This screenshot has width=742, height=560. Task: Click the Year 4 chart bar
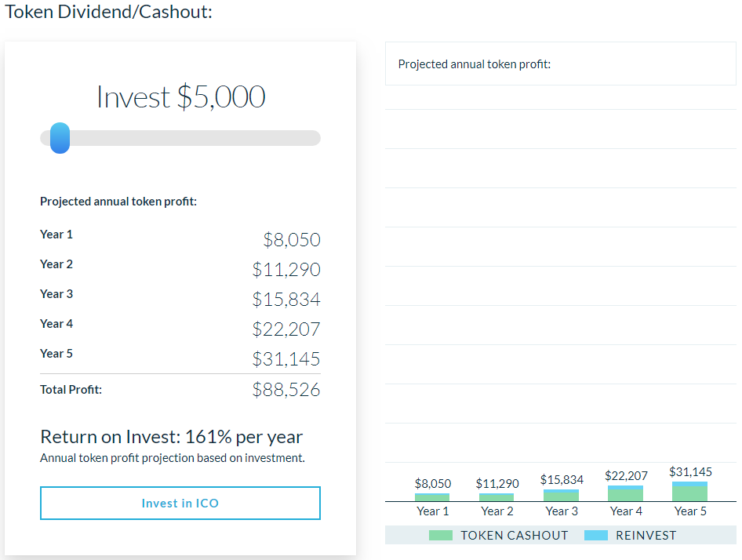point(625,494)
